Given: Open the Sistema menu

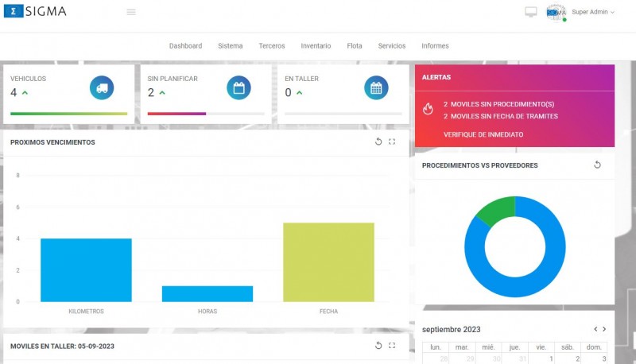Looking at the screenshot, I should point(230,46).
